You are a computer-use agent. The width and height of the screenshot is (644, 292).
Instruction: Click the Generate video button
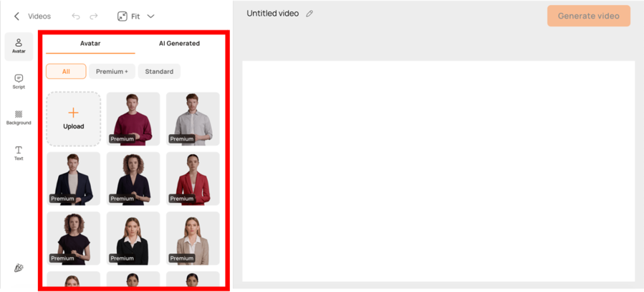[x=589, y=16]
